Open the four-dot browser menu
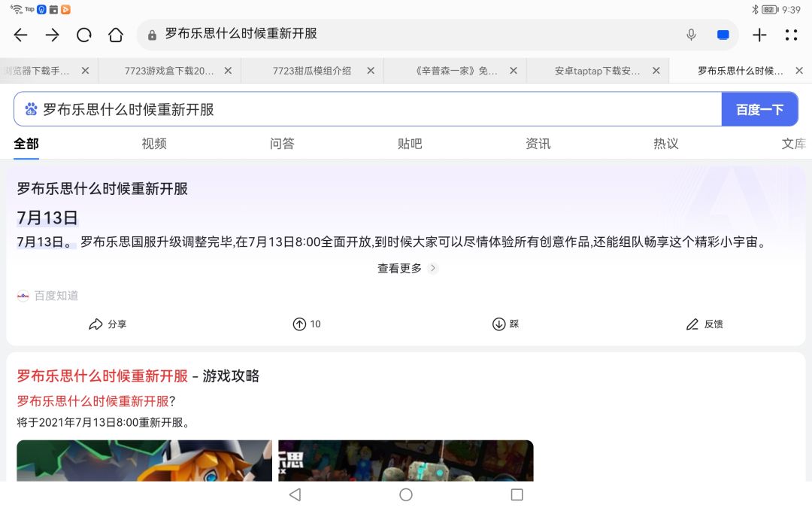The width and height of the screenshot is (812, 508). click(791, 35)
